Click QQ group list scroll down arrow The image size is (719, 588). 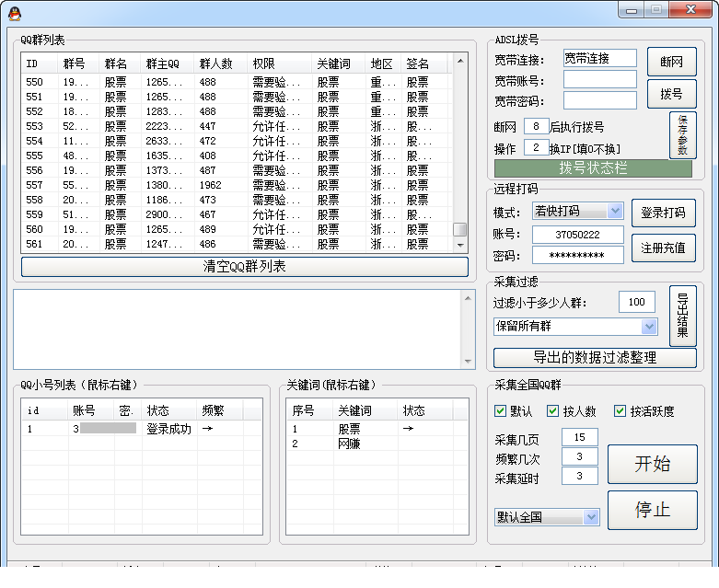tap(460, 246)
